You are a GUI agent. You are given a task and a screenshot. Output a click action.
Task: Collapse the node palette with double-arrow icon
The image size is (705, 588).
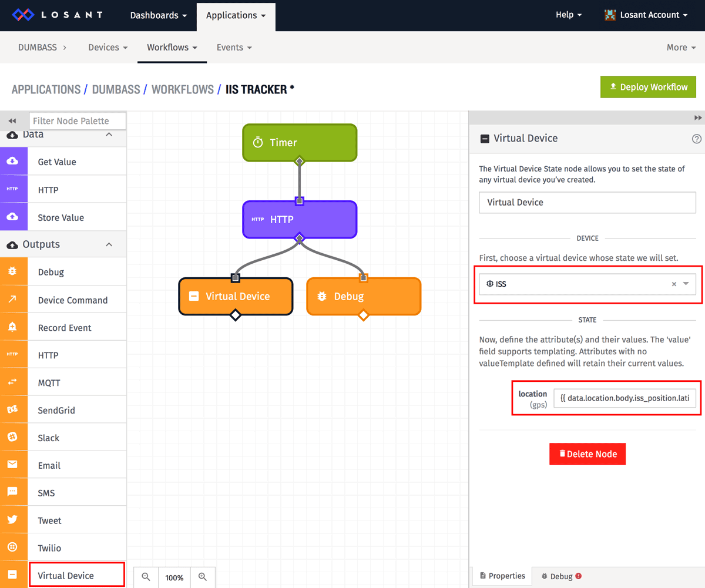pyautogui.click(x=12, y=121)
